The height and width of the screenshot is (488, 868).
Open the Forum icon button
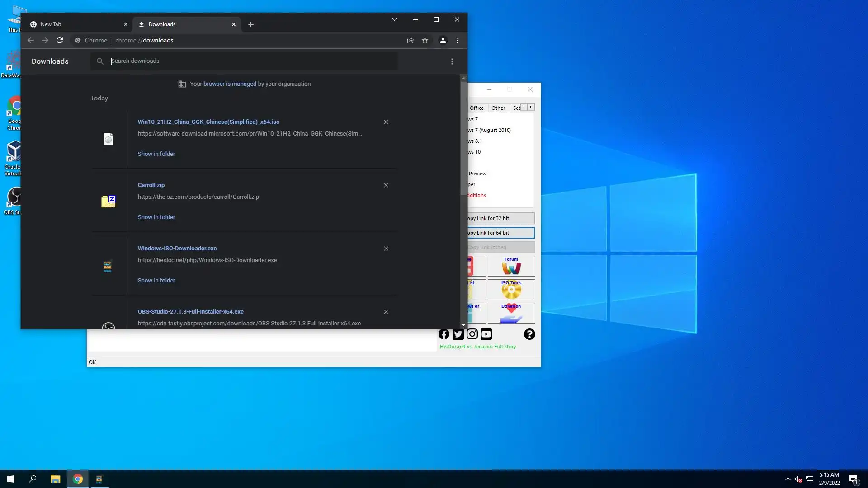[511, 266]
